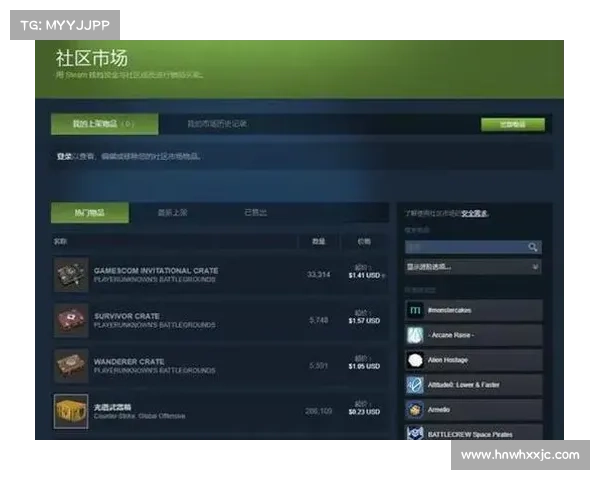600x480 pixels.
Task: Click the Alien Hostage game icon
Action: coord(415,360)
